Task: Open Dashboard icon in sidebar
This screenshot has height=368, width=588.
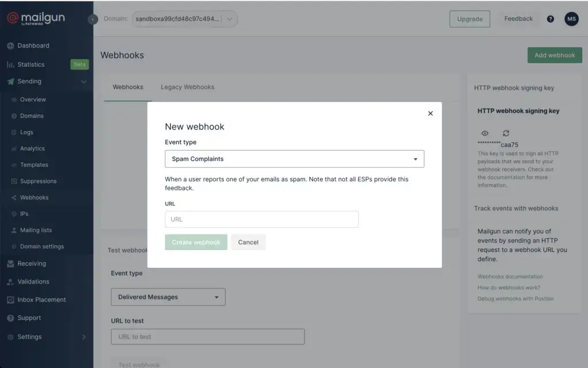Action: tap(10, 46)
